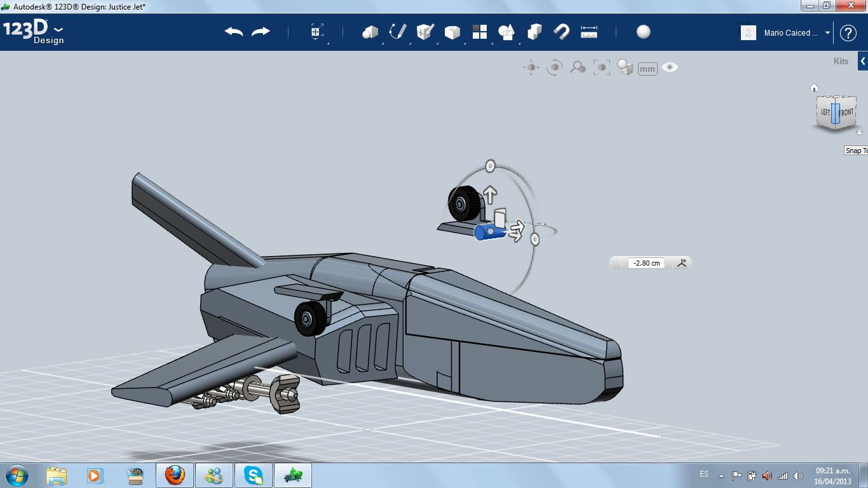Launch Firefox from the taskbar
Viewport: 868px width, 488px height.
coord(174,475)
